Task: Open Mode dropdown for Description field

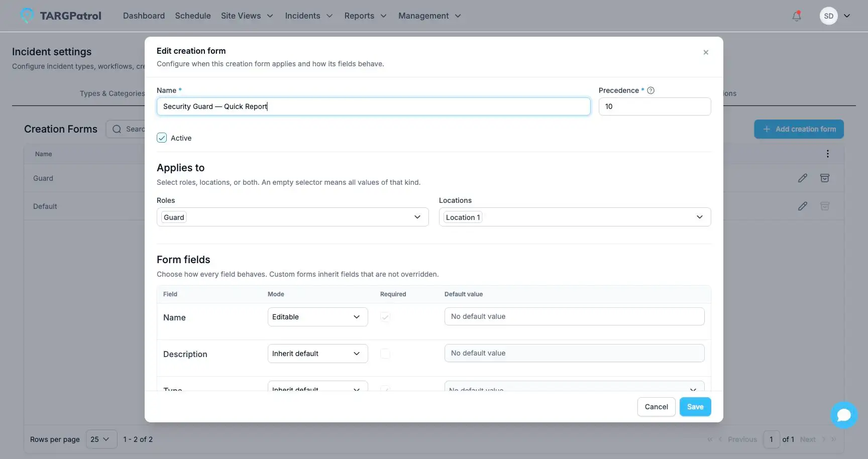Action: (317, 354)
